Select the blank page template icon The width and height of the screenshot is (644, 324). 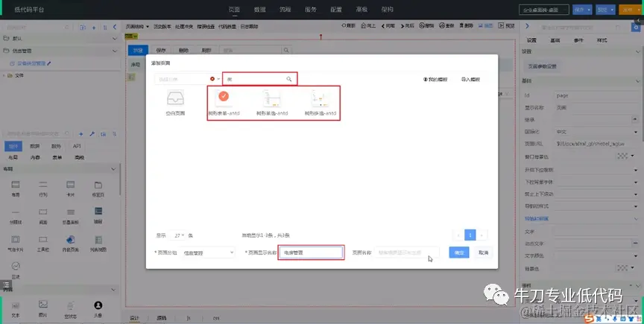point(175,98)
